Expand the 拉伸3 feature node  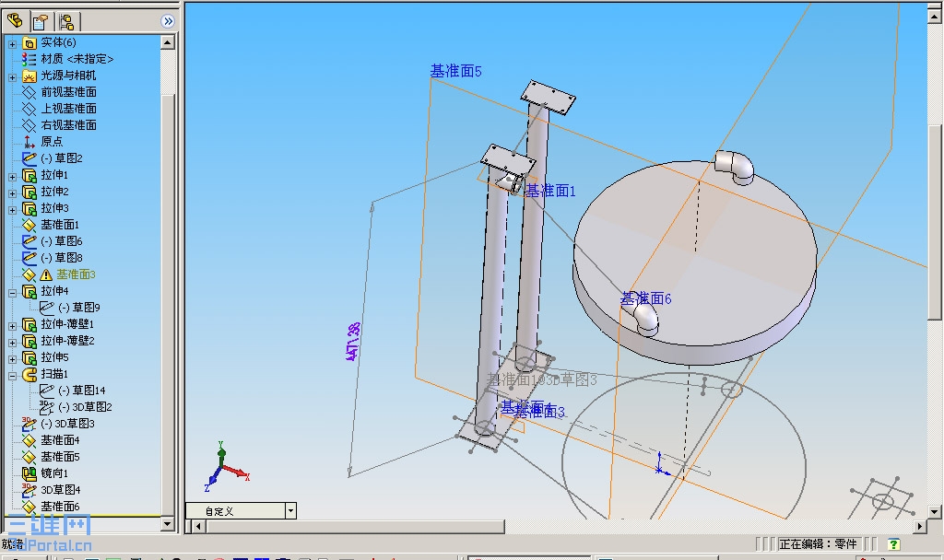tap(12, 210)
